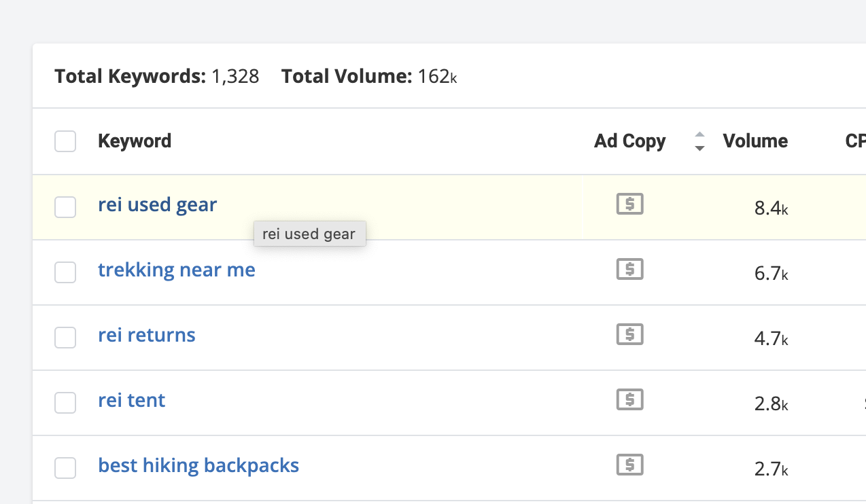Tick the rei returns row checkbox

[x=65, y=338]
